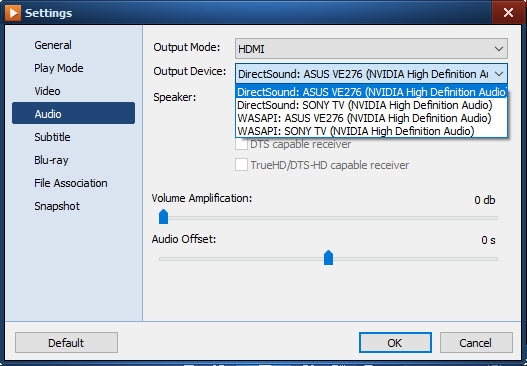Click the 0 s audio offset value
Image resolution: width=527 pixels, height=366 pixels.
coord(488,240)
